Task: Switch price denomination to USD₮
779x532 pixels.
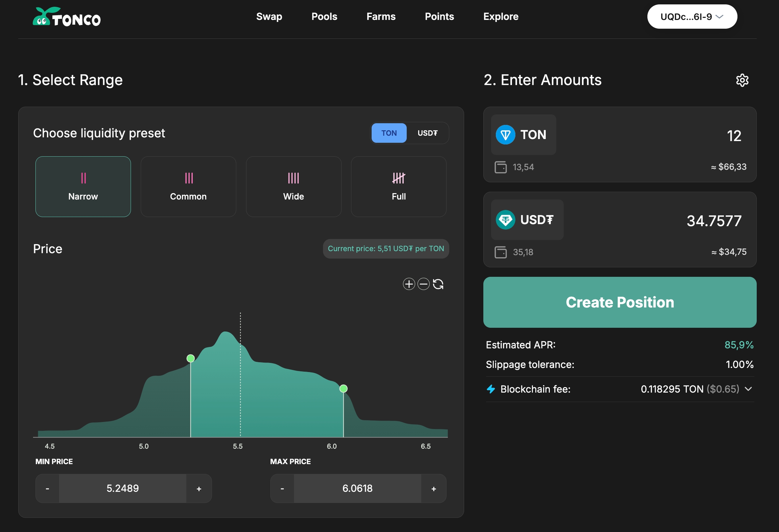Action: pos(428,133)
